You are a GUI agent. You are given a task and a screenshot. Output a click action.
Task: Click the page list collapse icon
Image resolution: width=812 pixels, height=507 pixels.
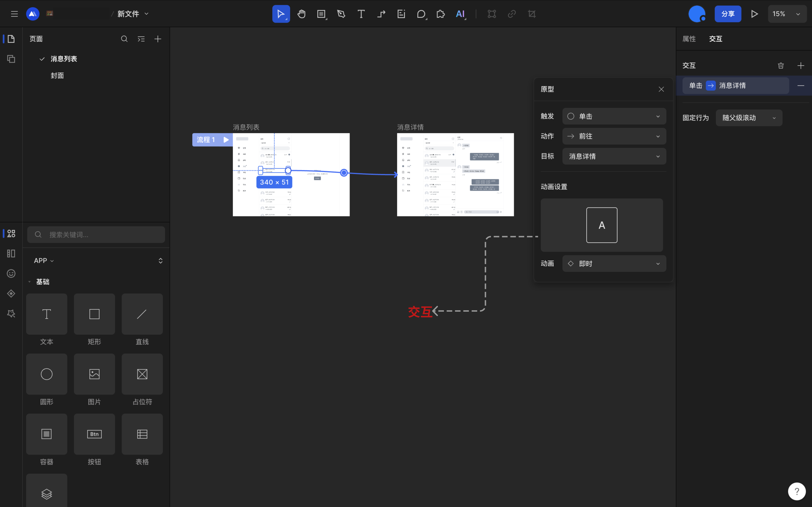(141, 39)
